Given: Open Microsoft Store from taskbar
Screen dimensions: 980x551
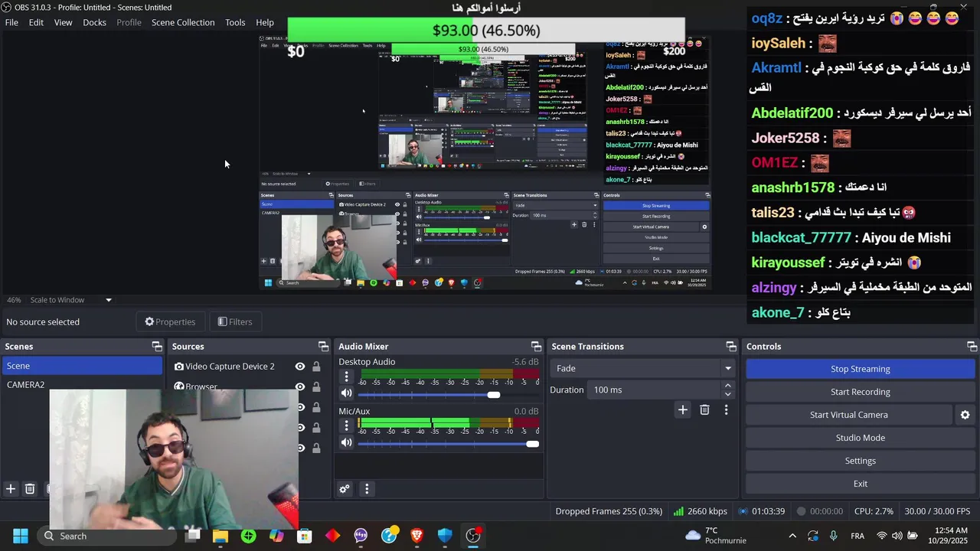Looking at the screenshot, I should tap(305, 536).
